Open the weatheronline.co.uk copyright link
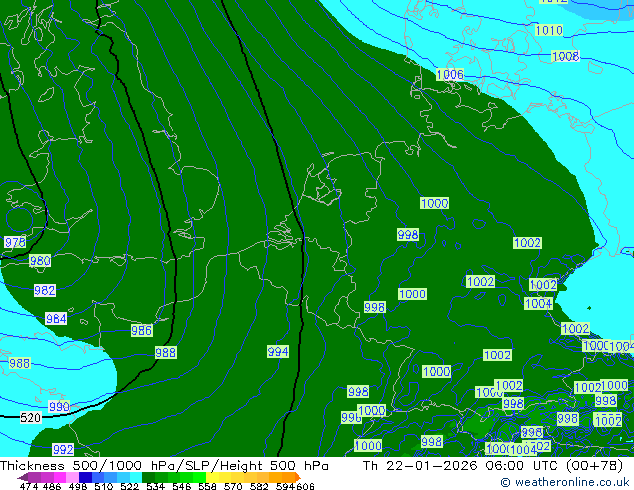The image size is (634, 490). point(565,482)
